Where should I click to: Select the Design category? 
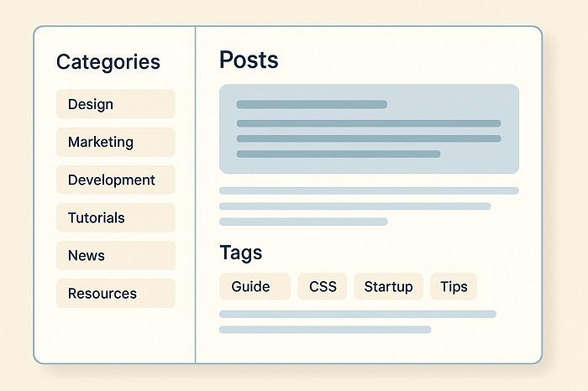pos(116,104)
